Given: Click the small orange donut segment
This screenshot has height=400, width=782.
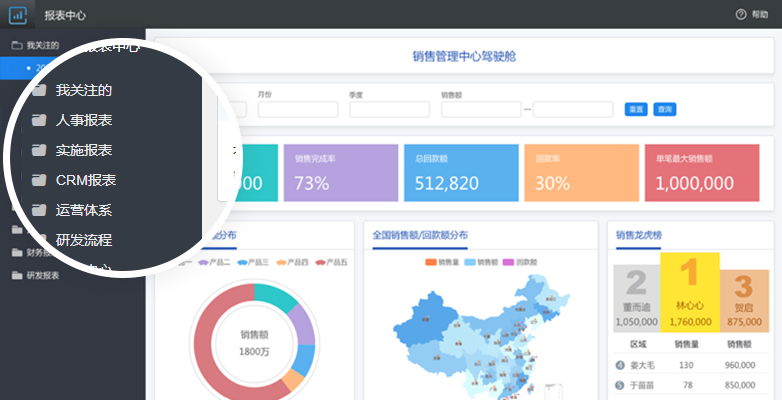Looking at the screenshot, I should point(293,383).
